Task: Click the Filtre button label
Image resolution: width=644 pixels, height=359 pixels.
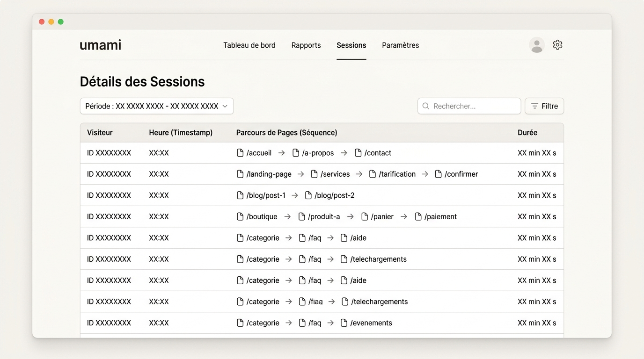Action: [550, 106]
